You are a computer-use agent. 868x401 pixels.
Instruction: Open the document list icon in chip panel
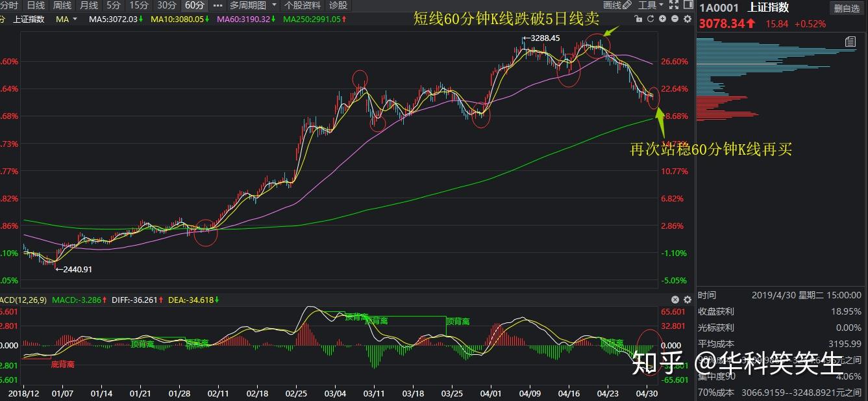(x=850, y=42)
